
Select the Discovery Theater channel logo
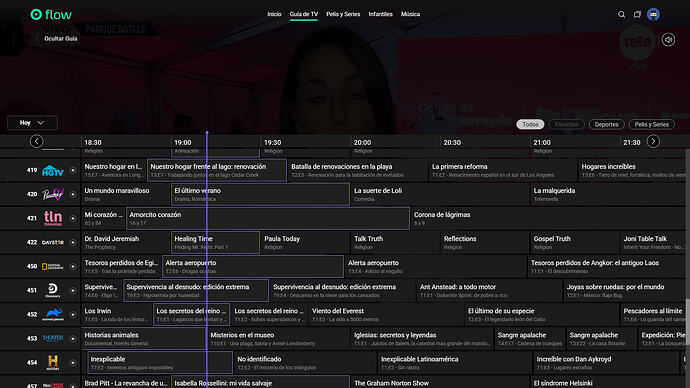pos(53,338)
